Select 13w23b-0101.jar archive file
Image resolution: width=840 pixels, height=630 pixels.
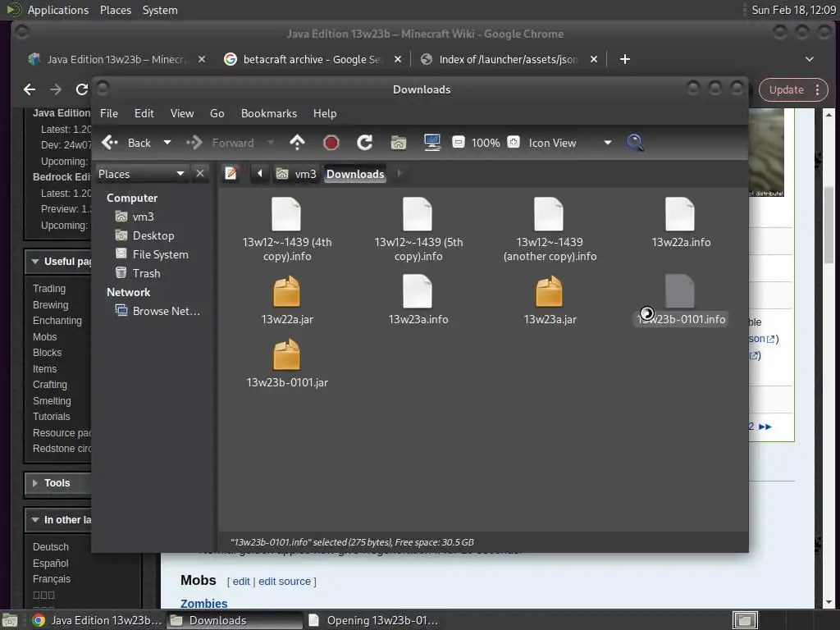click(286, 363)
